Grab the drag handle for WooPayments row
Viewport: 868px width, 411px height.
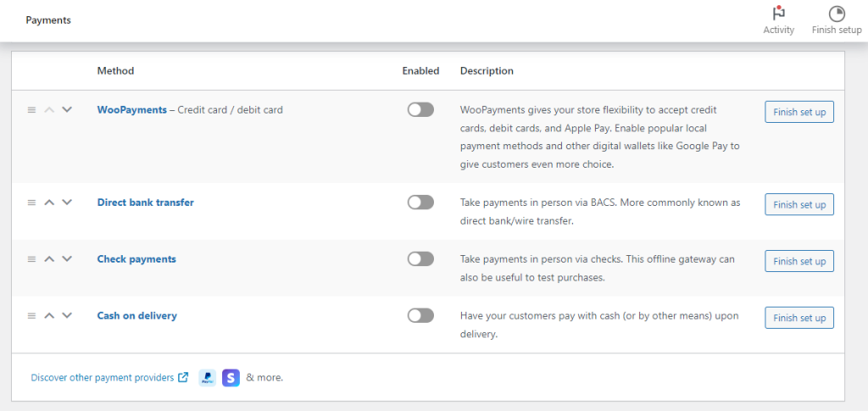pyautogui.click(x=31, y=110)
